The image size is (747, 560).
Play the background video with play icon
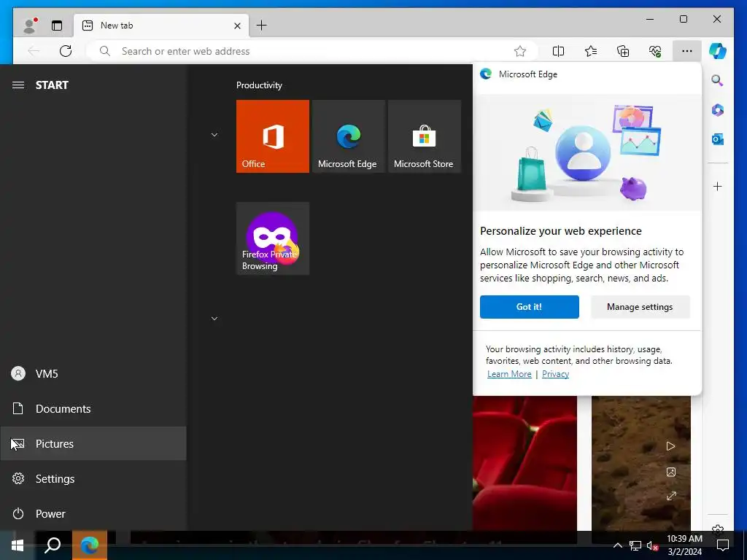[671, 446]
